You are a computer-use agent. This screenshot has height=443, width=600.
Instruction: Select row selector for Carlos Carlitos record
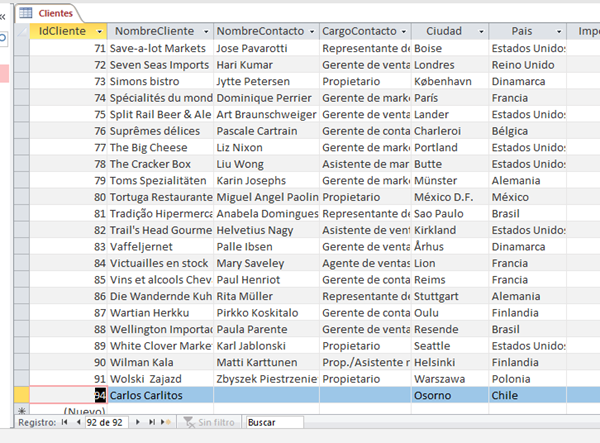[x=22, y=395]
